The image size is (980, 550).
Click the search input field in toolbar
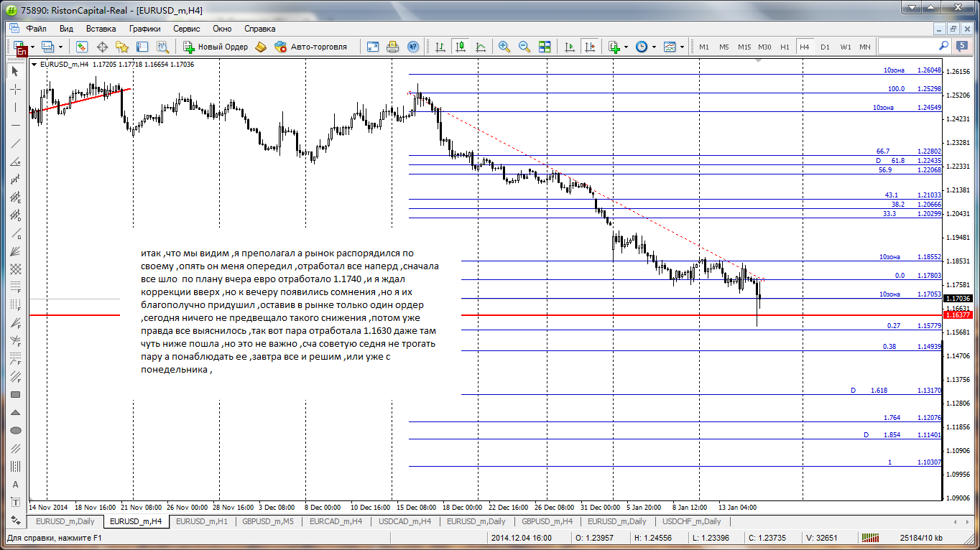(x=914, y=47)
